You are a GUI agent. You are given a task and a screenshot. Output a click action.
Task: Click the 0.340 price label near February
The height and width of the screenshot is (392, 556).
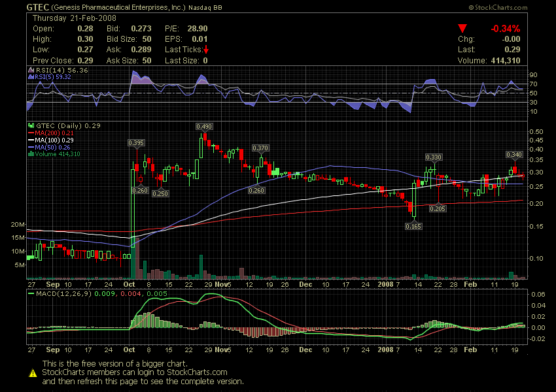514,154
